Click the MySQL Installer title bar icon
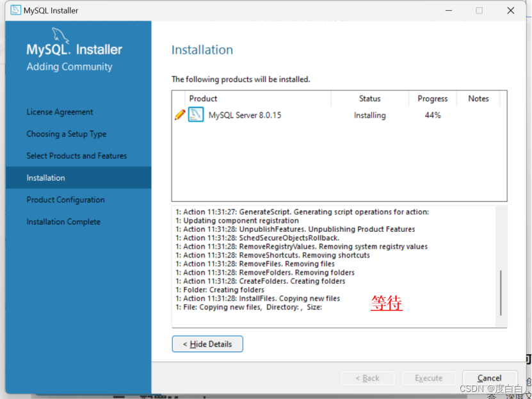 pyautogui.click(x=15, y=10)
